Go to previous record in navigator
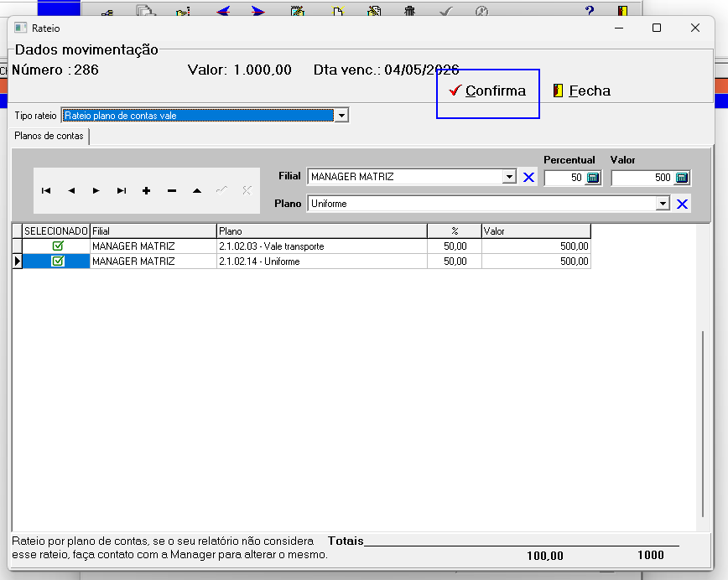Screen dimensions: 728x580 (71, 191)
